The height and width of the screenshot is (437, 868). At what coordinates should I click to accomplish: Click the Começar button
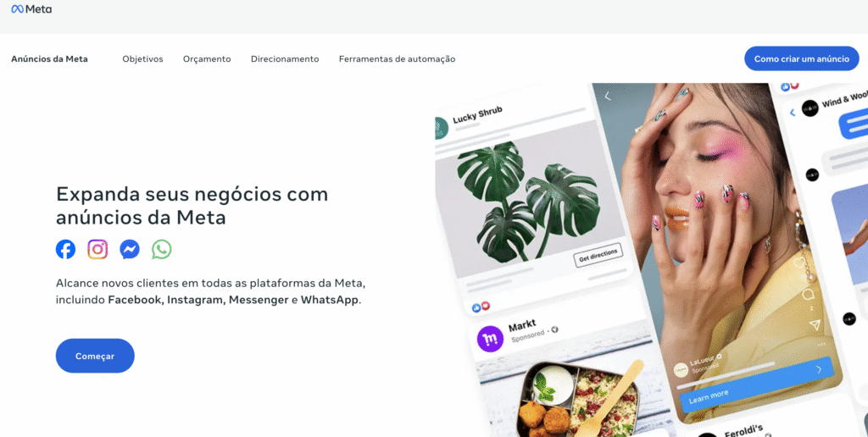[95, 356]
